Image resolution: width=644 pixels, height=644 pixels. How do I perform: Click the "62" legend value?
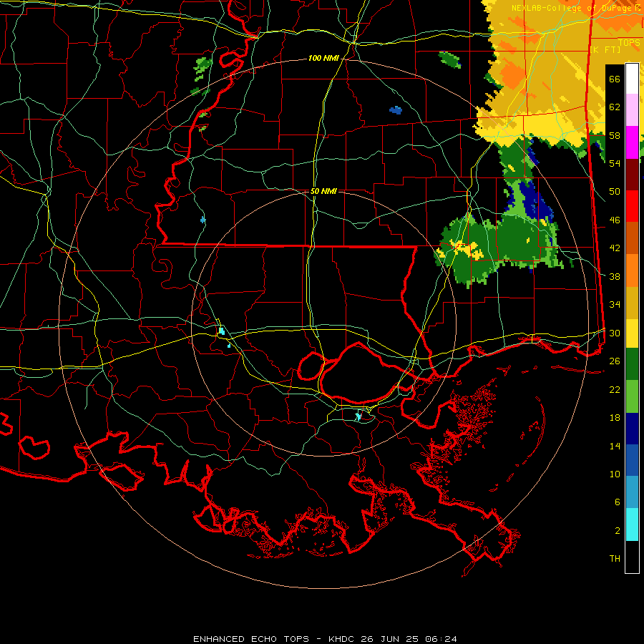(x=615, y=107)
